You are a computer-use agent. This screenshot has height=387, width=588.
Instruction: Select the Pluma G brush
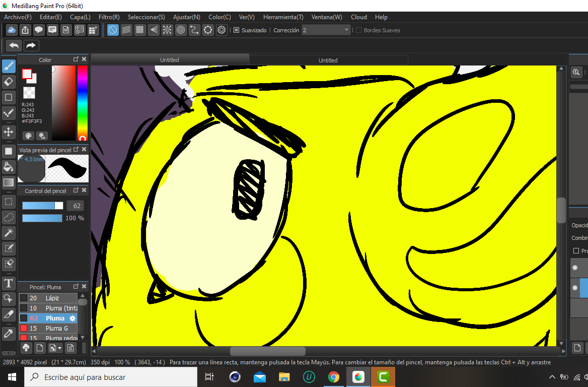(48, 329)
